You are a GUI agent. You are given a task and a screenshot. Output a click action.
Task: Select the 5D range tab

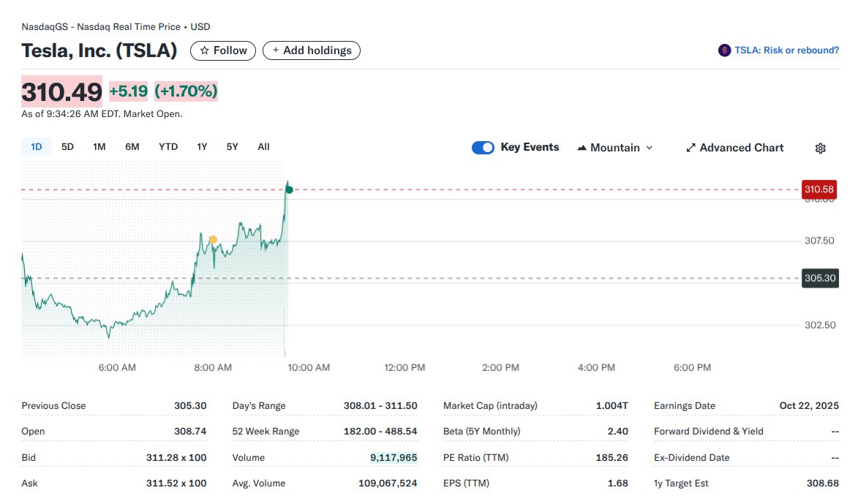(67, 146)
